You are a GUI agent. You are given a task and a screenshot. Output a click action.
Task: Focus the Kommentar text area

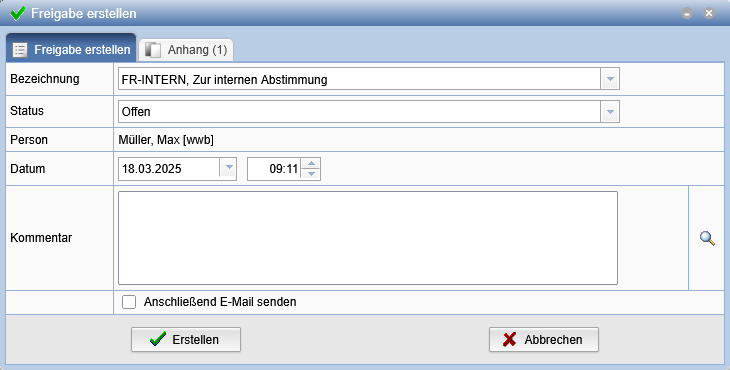pos(368,238)
